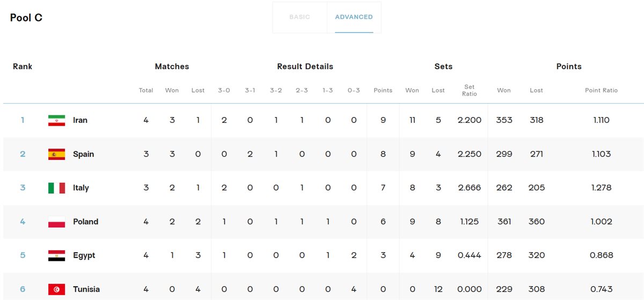Image resolution: width=644 pixels, height=300 pixels.
Task: Click the Set Ratio column header
Action: [469, 90]
